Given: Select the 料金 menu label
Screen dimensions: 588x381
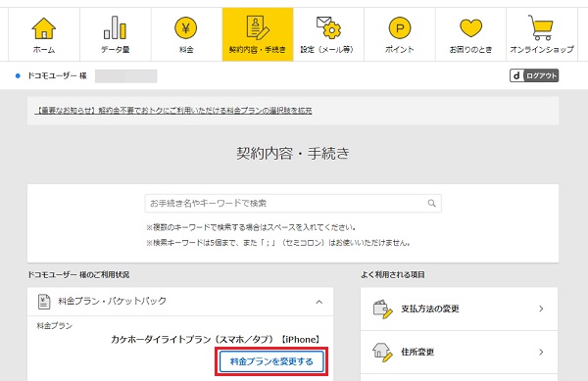Looking at the screenshot, I should [186, 49].
